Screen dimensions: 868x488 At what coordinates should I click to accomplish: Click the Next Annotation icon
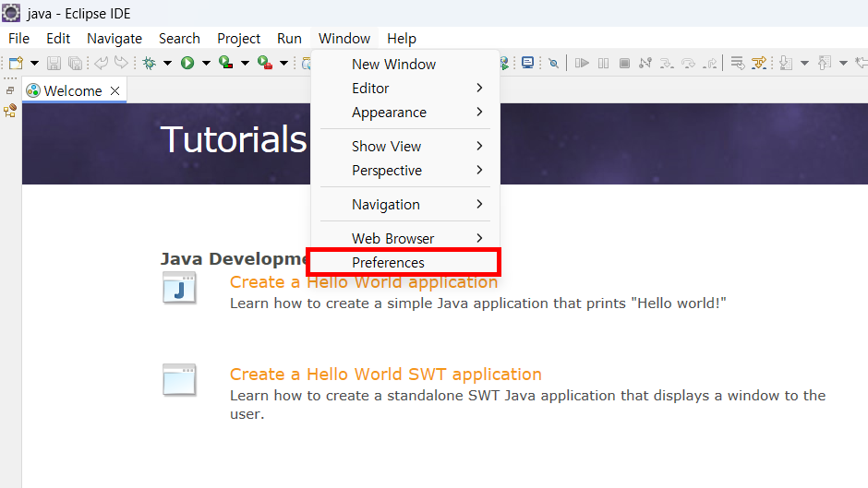pyautogui.click(x=786, y=63)
